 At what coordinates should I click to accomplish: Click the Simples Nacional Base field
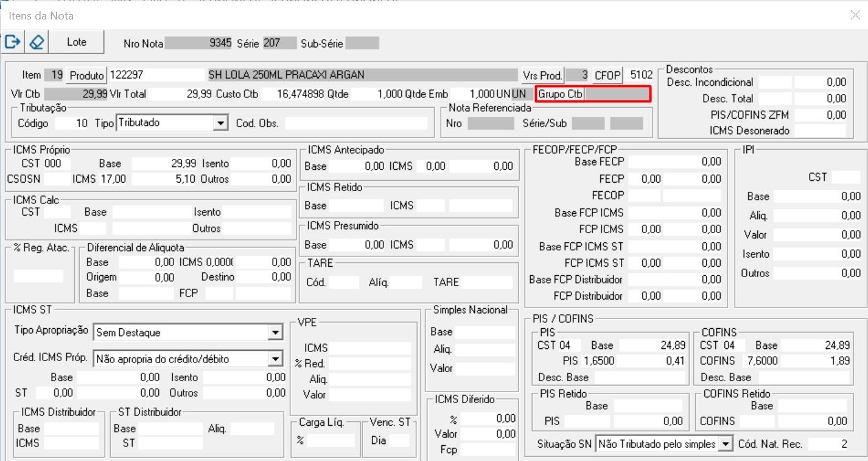pyautogui.click(x=486, y=332)
